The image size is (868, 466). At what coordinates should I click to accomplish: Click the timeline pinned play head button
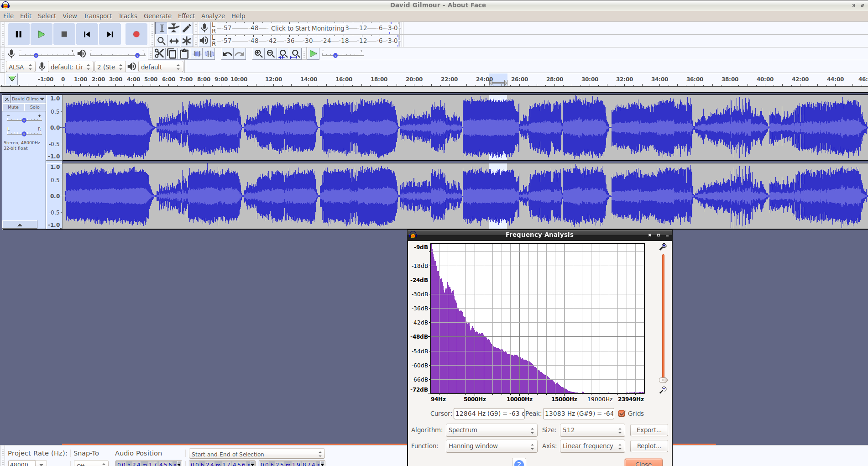coord(12,79)
